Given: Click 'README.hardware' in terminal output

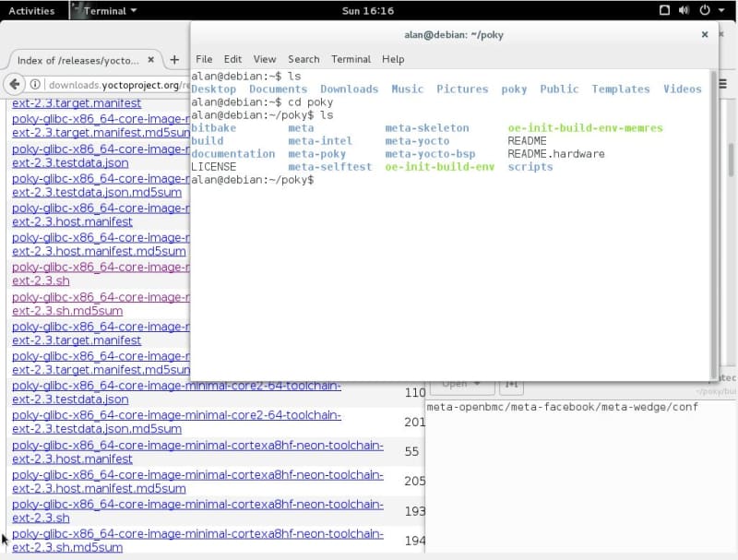Looking at the screenshot, I should 556,154.
